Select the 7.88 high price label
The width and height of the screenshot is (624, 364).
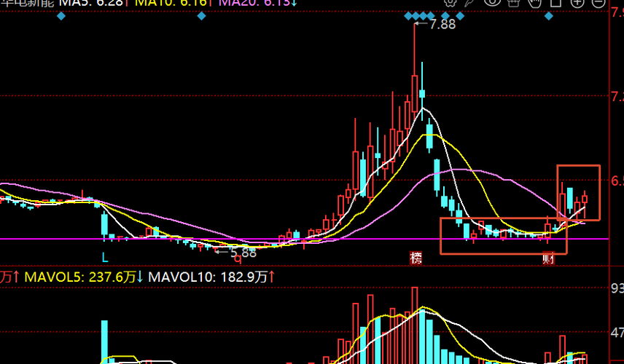click(442, 24)
